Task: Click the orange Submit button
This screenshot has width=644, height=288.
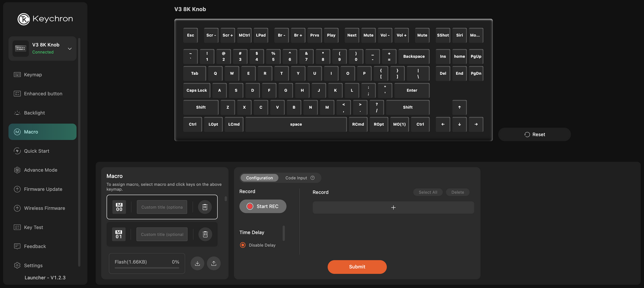Action: pos(357,267)
